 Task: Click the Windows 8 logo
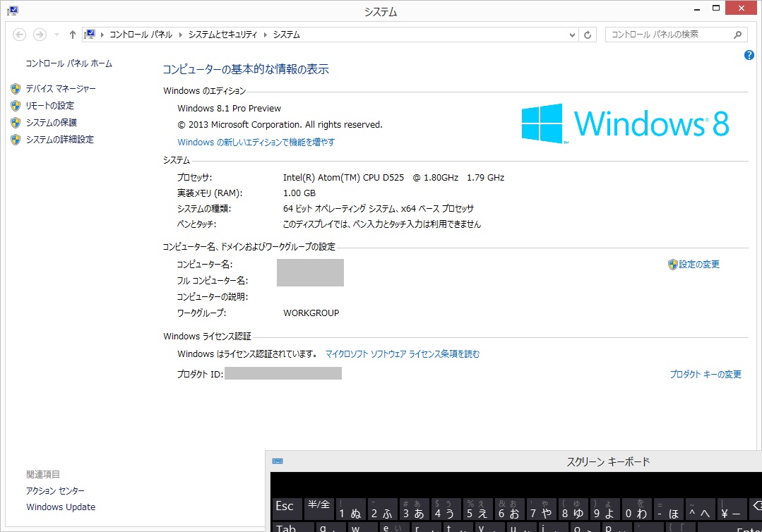point(626,123)
